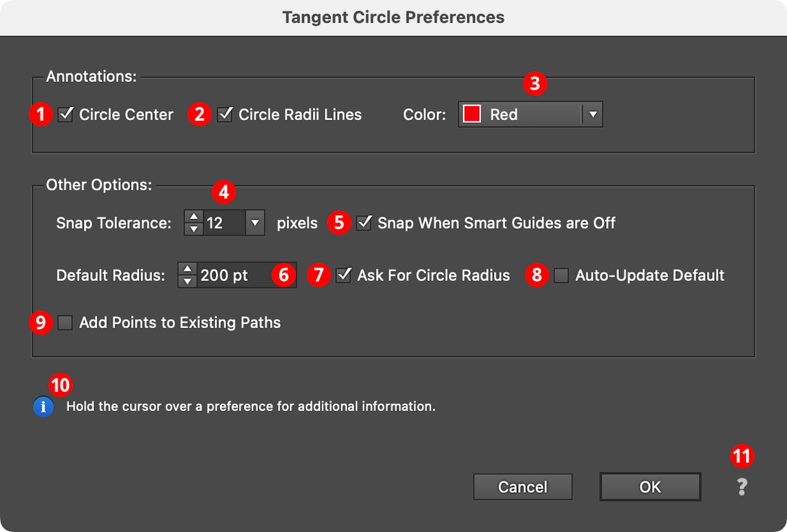787x532 pixels.
Task: Click the Snap Tolerance down arrow
Action: [x=193, y=230]
